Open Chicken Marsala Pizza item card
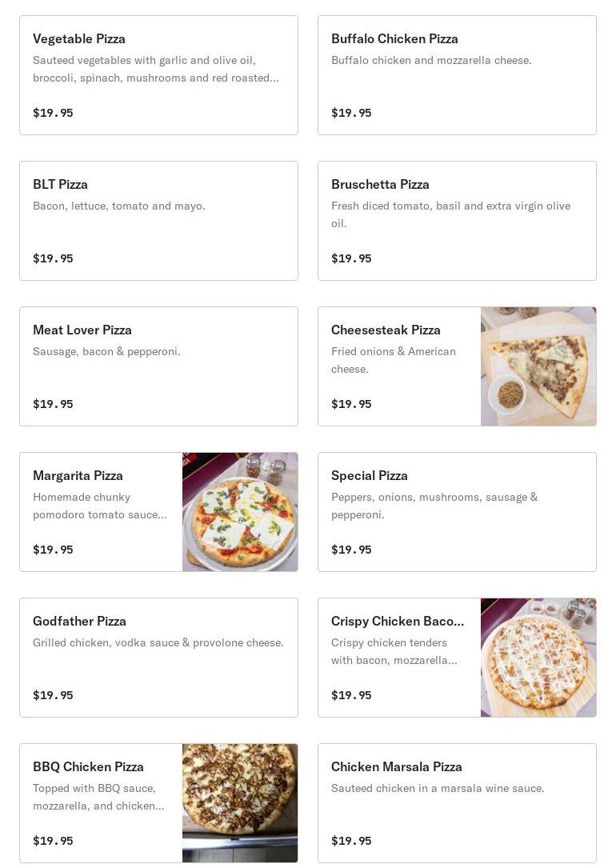This screenshot has width=616, height=868. click(x=457, y=803)
